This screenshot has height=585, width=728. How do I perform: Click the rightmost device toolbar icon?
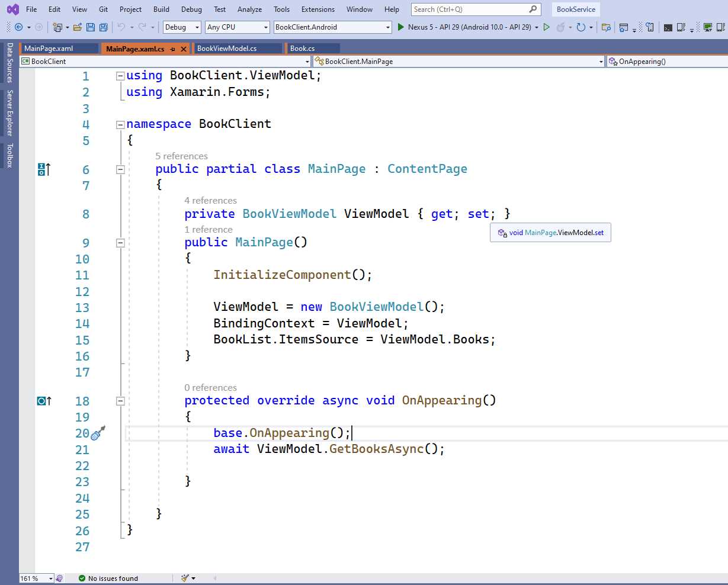pos(720,27)
